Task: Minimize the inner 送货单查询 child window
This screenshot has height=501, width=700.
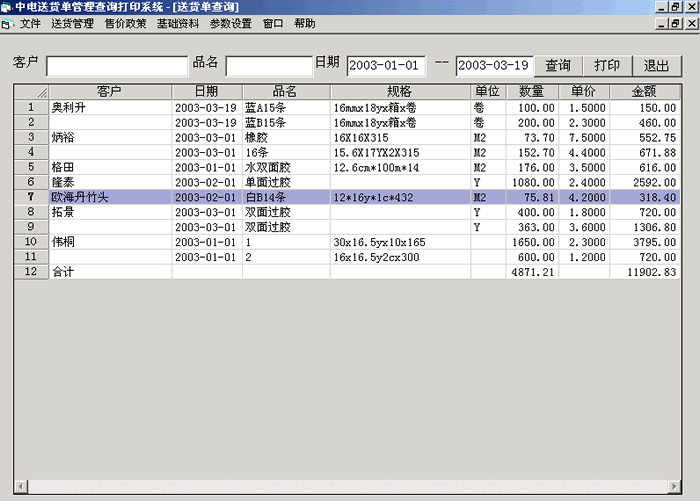Action: (x=662, y=23)
